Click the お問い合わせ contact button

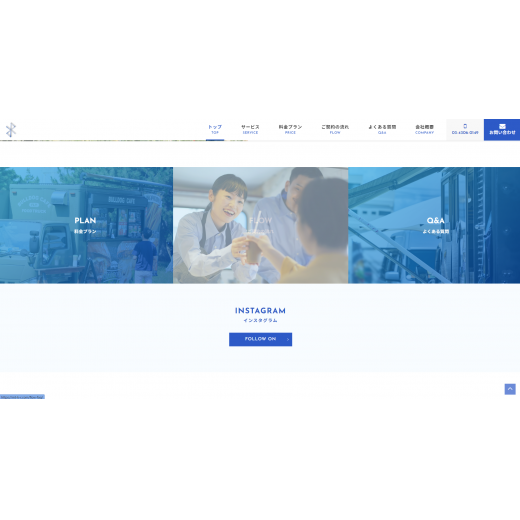pos(502,130)
